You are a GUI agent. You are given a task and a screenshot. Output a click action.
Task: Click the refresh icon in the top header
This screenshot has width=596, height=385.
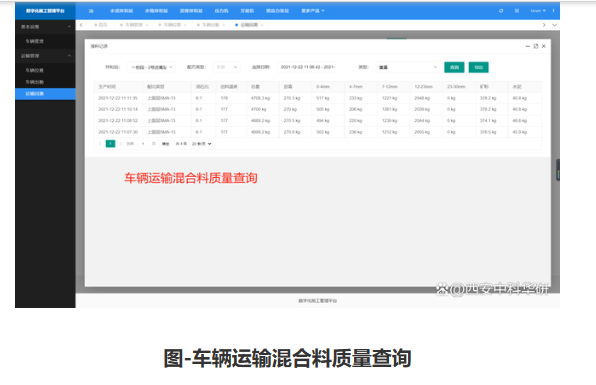[501, 11]
